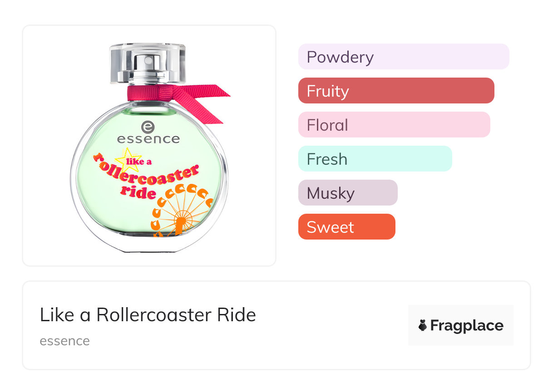Image resolution: width=553 pixels, height=392 pixels.
Task: Click the Fragplace wordmark text
Action: point(466,326)
